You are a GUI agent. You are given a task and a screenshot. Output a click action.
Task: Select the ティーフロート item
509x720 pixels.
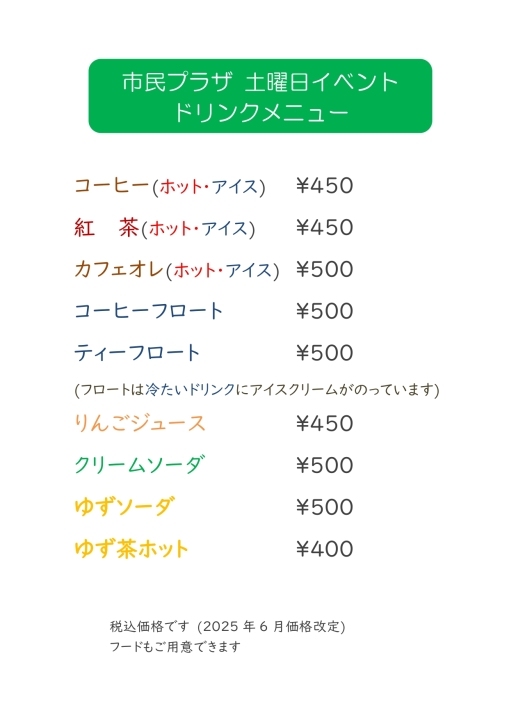tap(137, 353)
